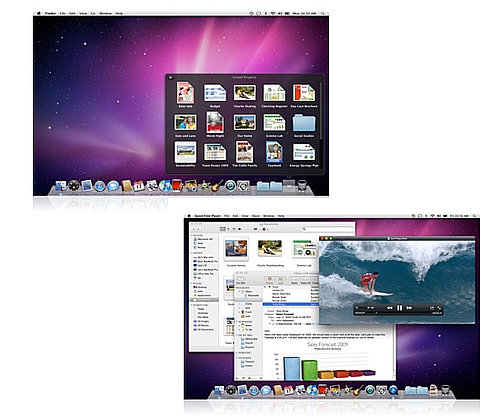Viewport: 500px width, 416px height.
Task: Open the Apple menu on the Finder desktop
Action: tap(39, 13)
